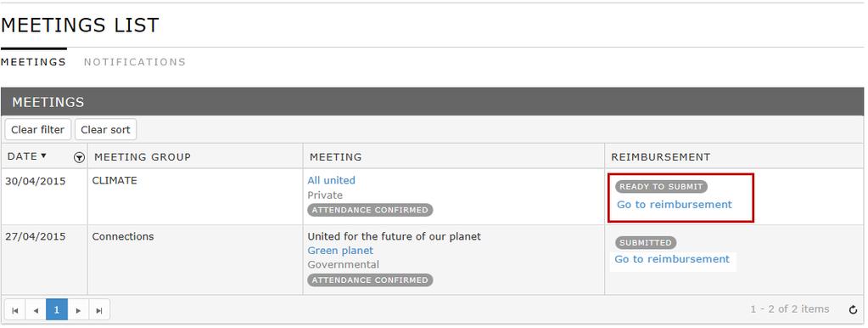
Task: Open the All united meeting link
Action: point(331,180)
